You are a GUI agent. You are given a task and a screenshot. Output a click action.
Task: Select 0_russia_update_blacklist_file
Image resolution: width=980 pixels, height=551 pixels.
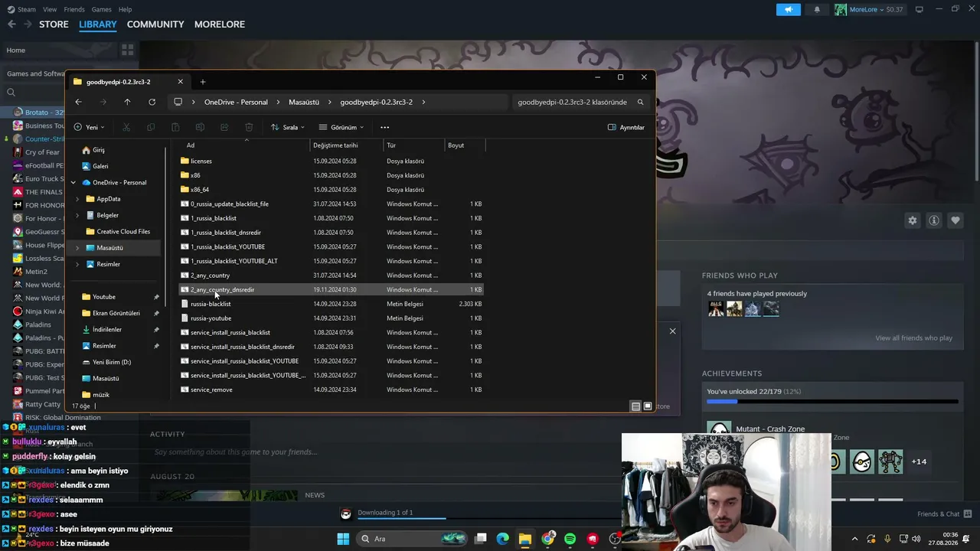point(331,204)
